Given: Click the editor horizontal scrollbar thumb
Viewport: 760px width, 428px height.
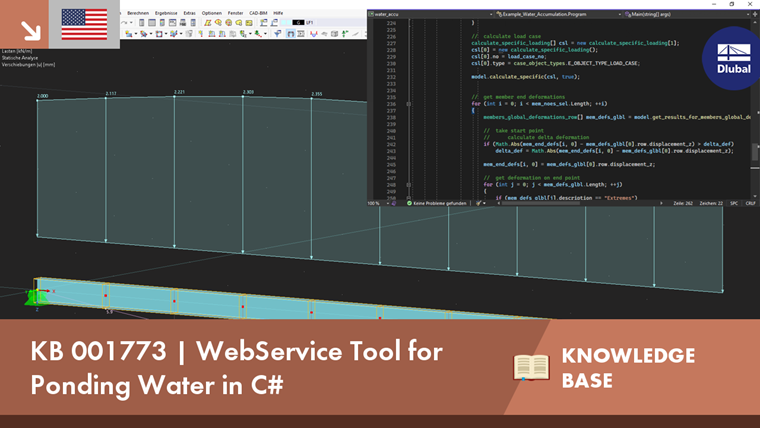Looking at the screenshot, I should (x=540, y=203).
